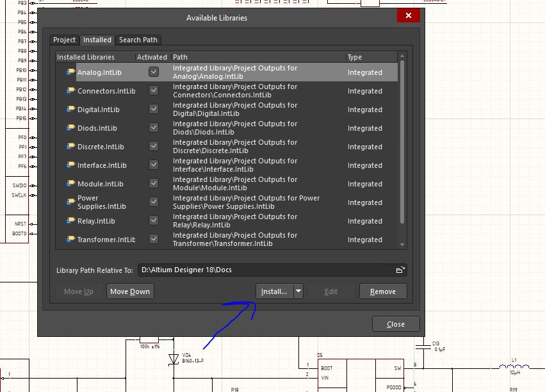The width and height of the screenshot is (545, 392).
Task: Select diode VD4 symbol in schematic
Action: coord(174,359)
